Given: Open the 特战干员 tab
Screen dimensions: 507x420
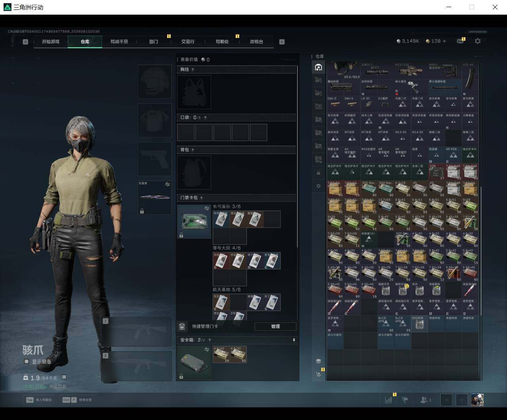Looking at the screenshot, I should tap(119, 42).
